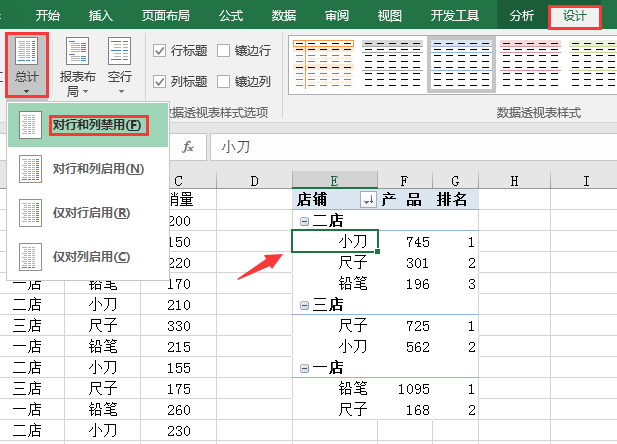Image resolution: width=617 pixels, height=444 pixels.
Task: Click the 仅对列启用 grid icon
Action: pyautogui.click(x=30, y=257)
